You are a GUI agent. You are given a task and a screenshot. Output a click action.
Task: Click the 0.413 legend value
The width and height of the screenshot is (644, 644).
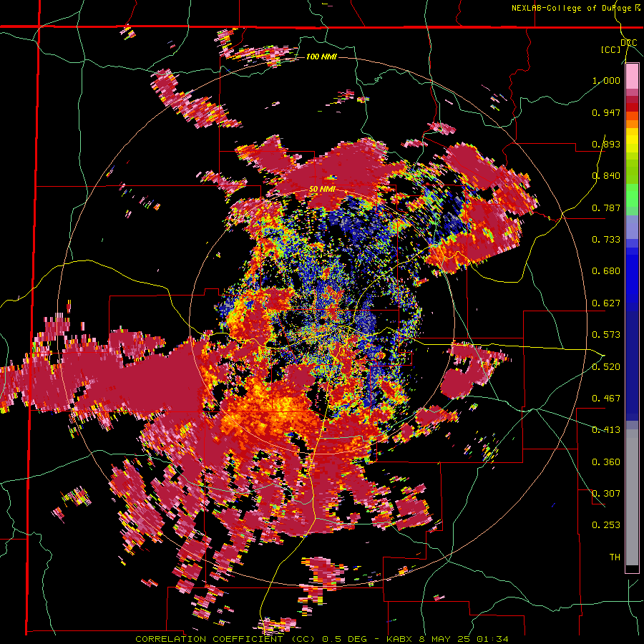pyautogui.click(x=606, y=430)
